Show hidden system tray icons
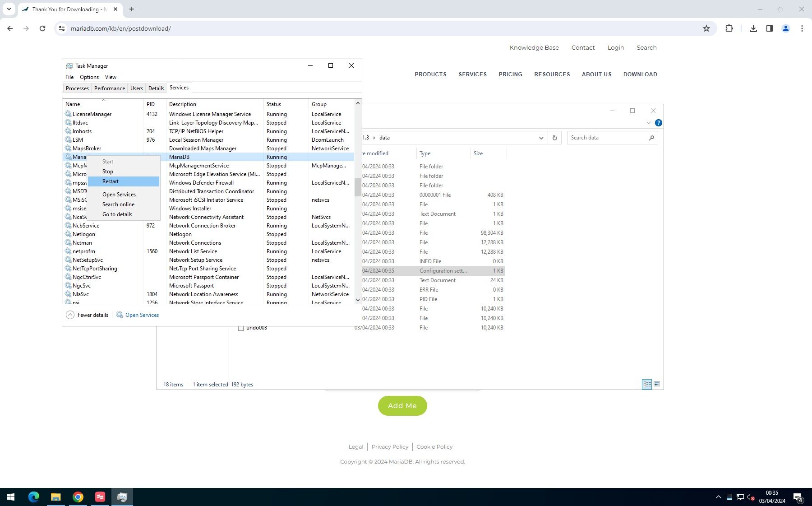The width and height of the screenshot is (812, 506). 718,497
